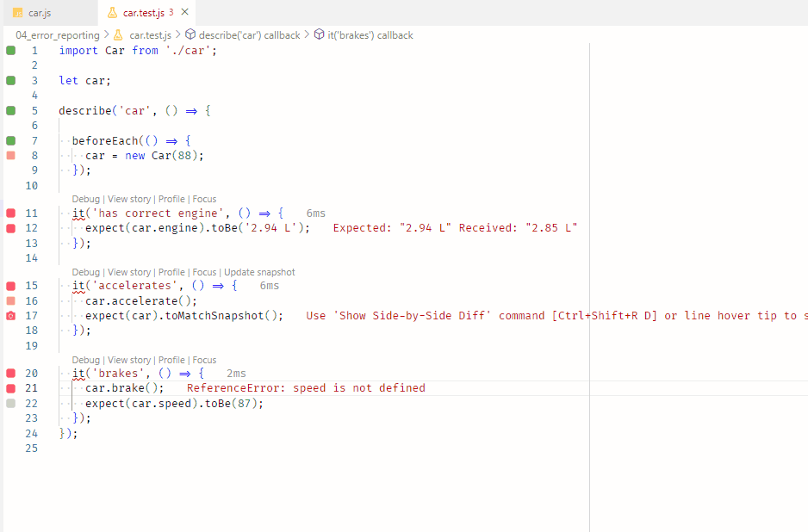Click the JS file icon on the car.js tab
This screenshot has height=532, width=808.
pyautogui.click(x=18, y=12)
